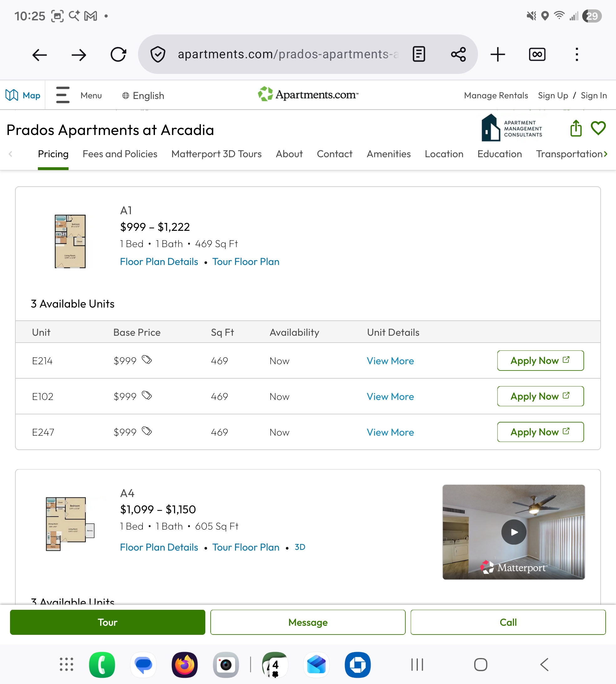Open browser three-dot overflow menu
The height and width of the screenshot is (684, 616).
pos(577,54)
